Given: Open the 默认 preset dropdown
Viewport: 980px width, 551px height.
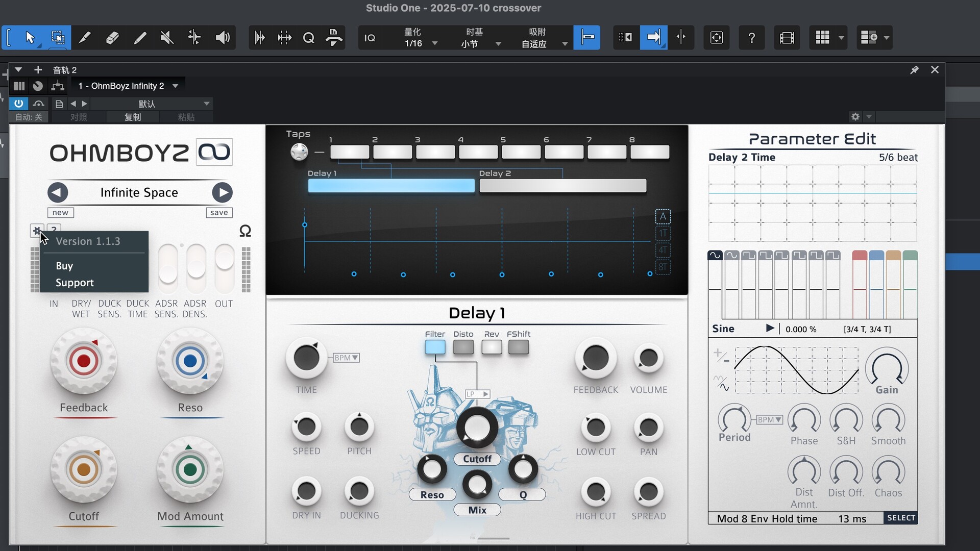Looking at the screenshot, I should tap(152, 104).
